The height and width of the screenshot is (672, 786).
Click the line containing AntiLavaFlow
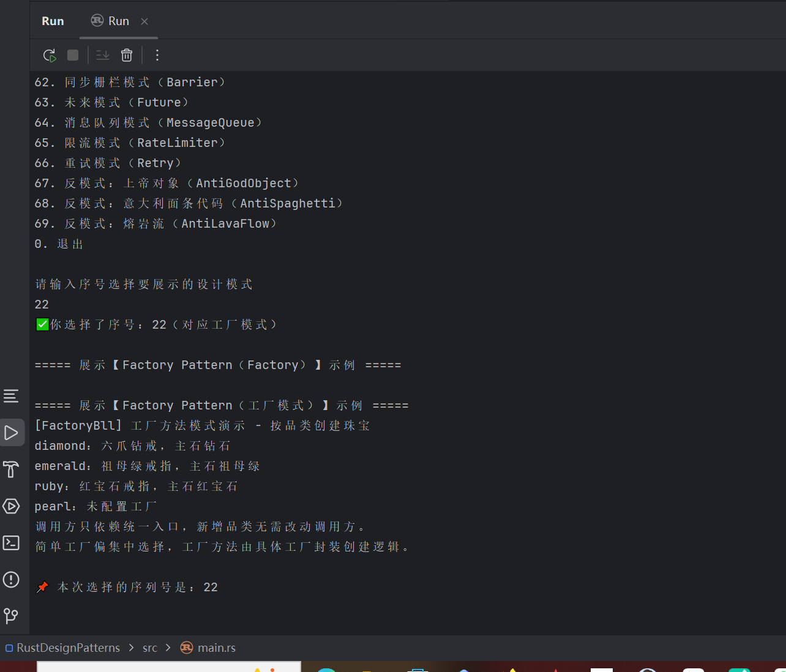coord(156,223)
